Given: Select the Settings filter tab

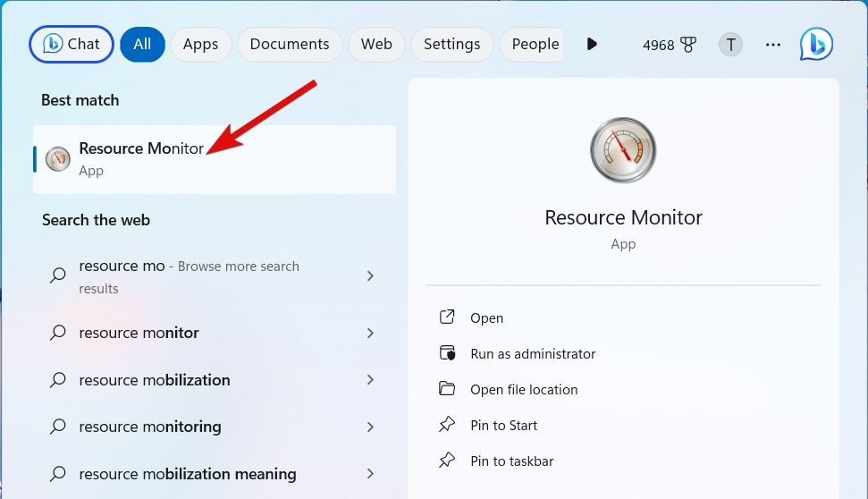Looking at the screenshot, I should [451, 44].
